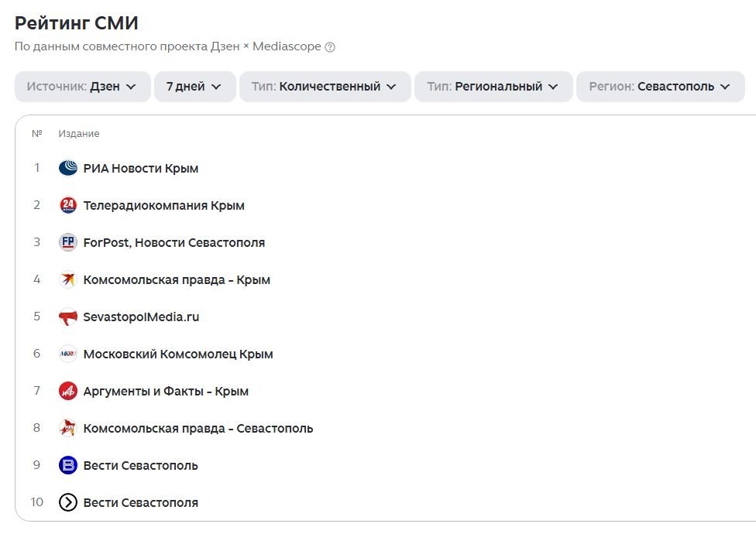This screenshot has width=756, height=534.
Task: Click the Вести Севастополь blue B logo
Action: coord(68,465)
